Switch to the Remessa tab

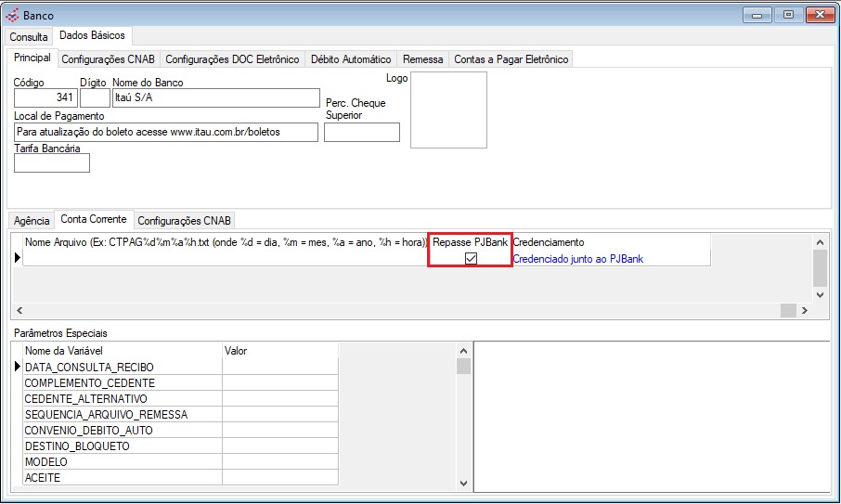[422, 59]
